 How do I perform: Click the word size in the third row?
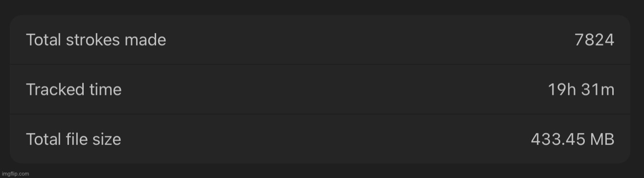point(107,139)
